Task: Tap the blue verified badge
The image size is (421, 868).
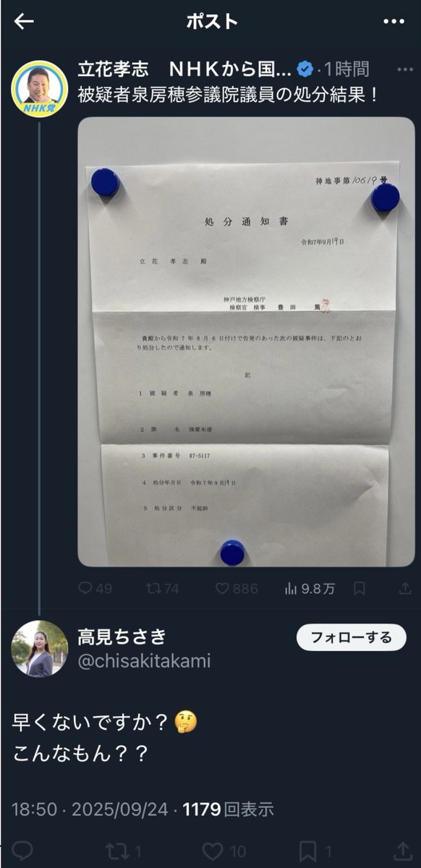Action: [306, 69]
